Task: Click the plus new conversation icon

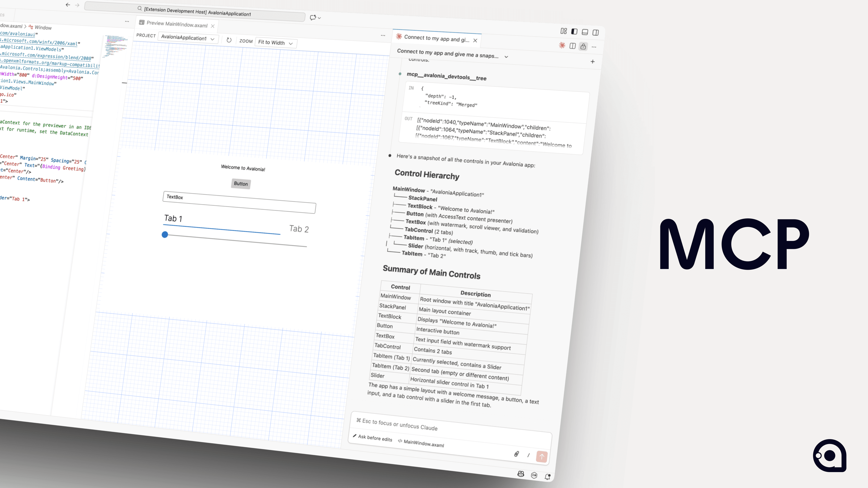Action: 592,62
